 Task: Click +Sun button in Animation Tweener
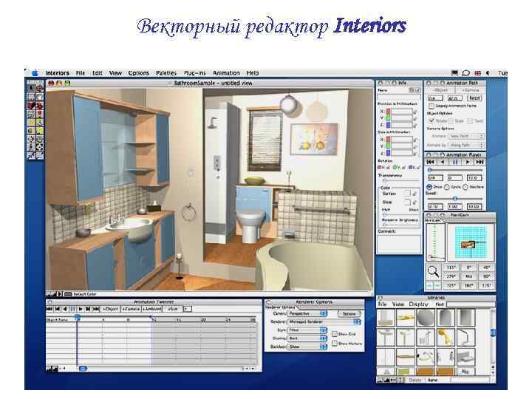172,309
